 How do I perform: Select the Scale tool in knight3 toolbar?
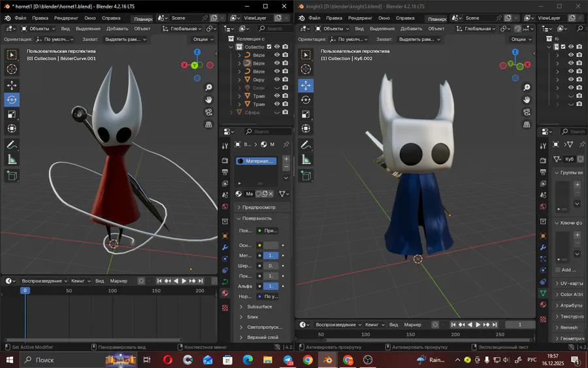coord(305,114)
